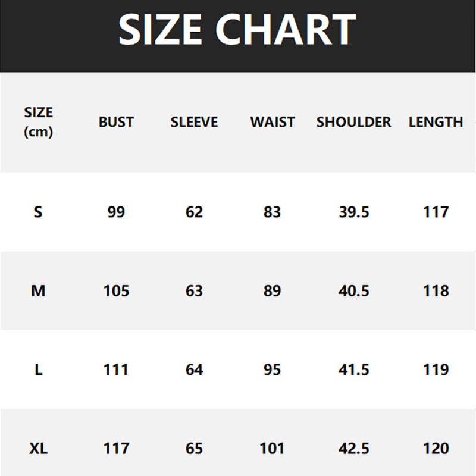Select the L size row label
This screenshot has height=476, width=476.
tap(38, 369)
